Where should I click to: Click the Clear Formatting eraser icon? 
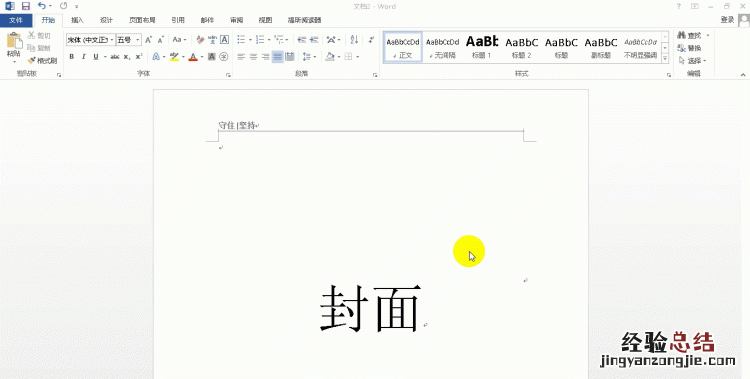[200, 40]
